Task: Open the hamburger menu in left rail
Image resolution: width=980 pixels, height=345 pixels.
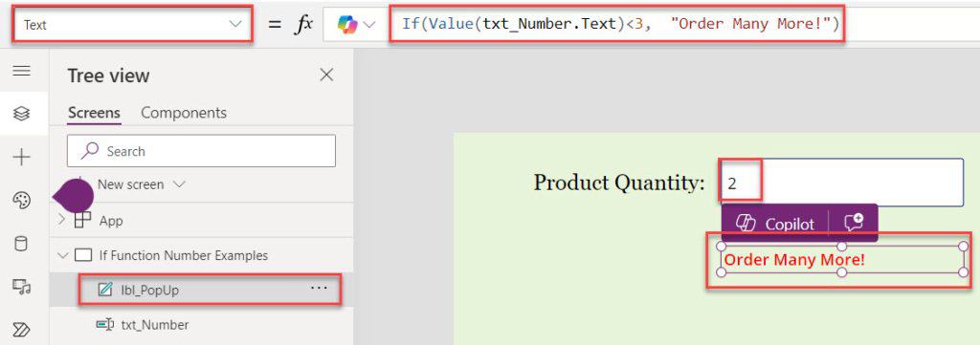Action: pos(22,71)
